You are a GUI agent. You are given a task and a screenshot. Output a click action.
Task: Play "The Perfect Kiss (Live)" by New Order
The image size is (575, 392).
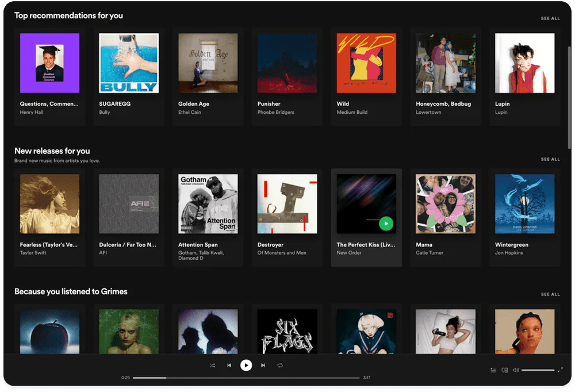(386, 223)
